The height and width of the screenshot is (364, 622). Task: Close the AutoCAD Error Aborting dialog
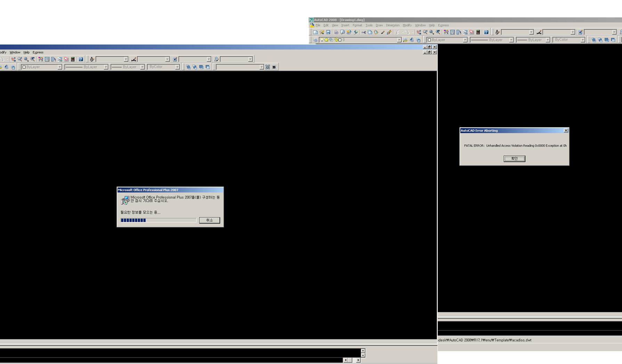[566, 130]
